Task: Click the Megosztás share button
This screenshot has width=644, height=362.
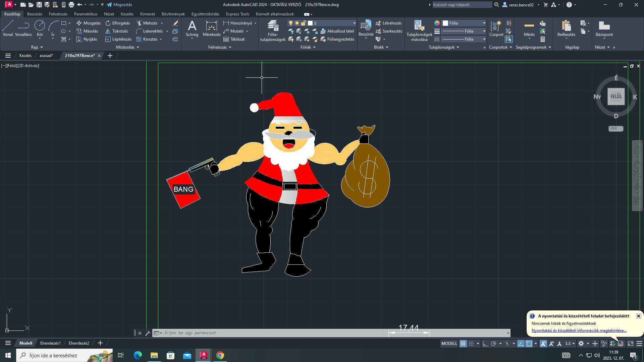Action: click(119, 5)
